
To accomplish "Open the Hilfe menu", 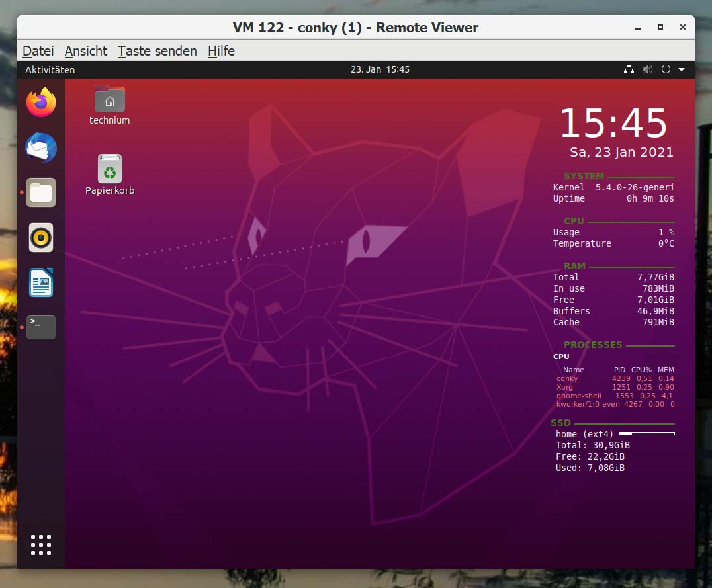I will (221, 51).
